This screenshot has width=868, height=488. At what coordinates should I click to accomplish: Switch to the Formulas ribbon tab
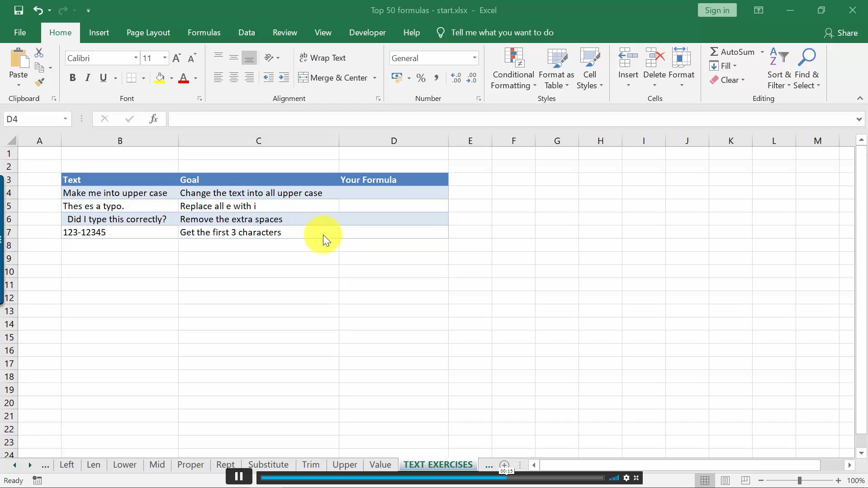coord(204,33)
